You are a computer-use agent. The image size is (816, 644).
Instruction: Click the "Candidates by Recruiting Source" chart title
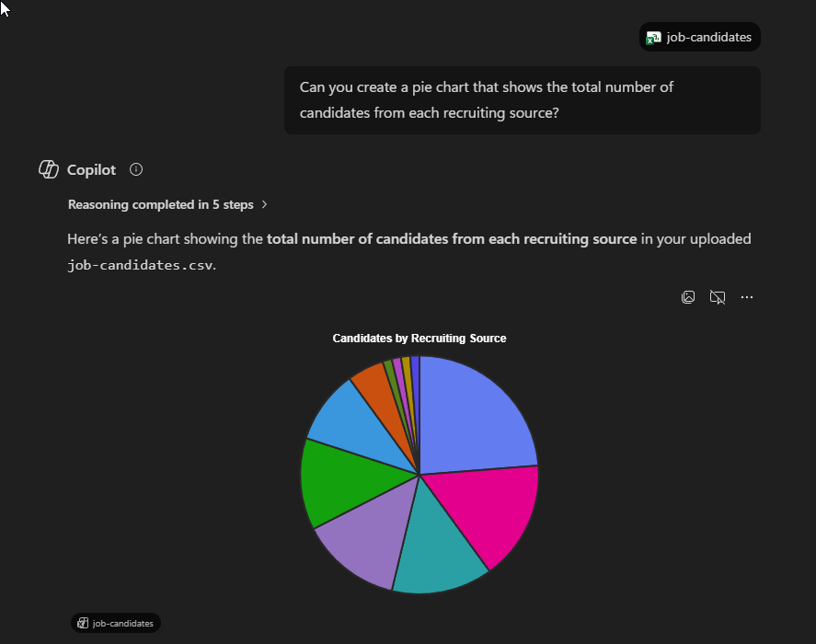point(419,339)
